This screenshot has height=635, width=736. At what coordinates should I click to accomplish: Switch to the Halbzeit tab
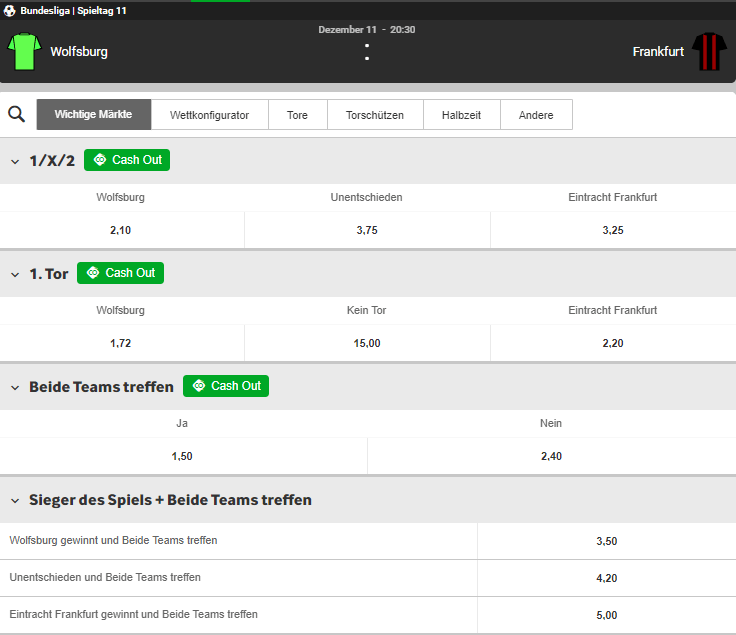pos(462,115)
